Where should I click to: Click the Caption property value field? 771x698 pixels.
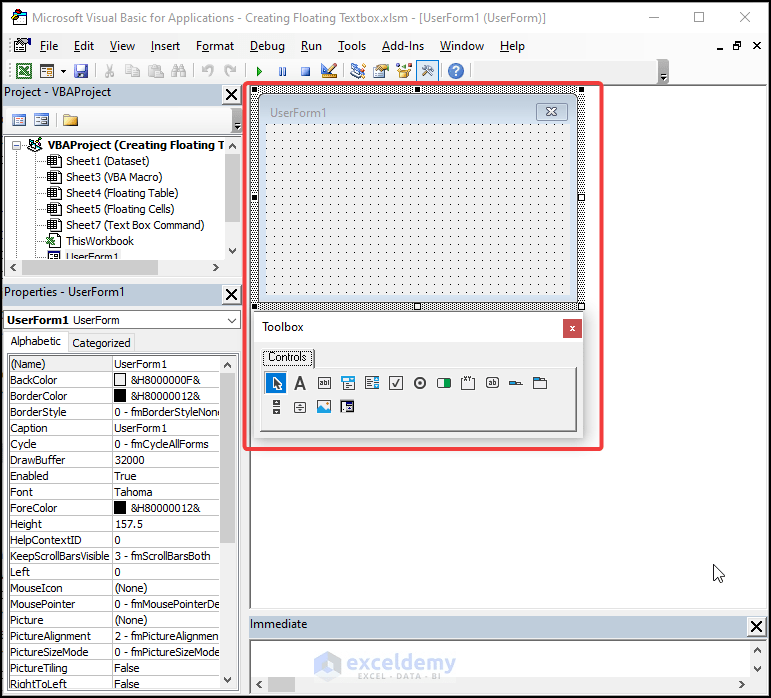click(x=166, y=428)
